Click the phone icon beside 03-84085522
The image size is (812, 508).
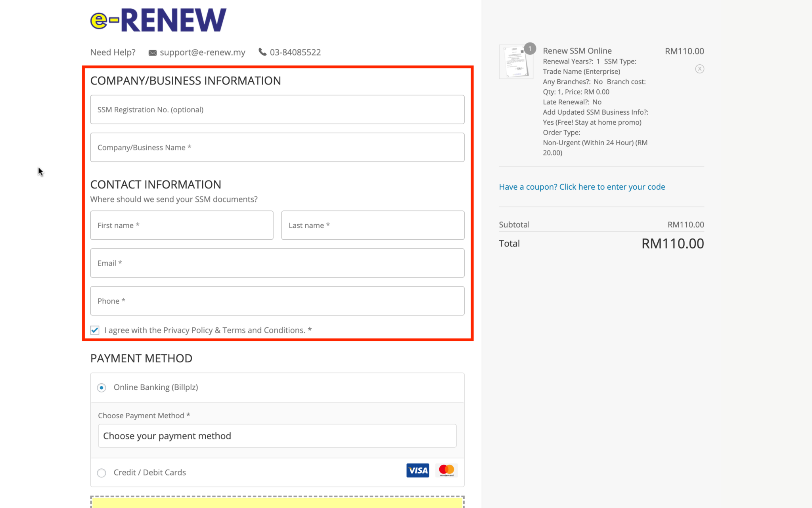262,52
